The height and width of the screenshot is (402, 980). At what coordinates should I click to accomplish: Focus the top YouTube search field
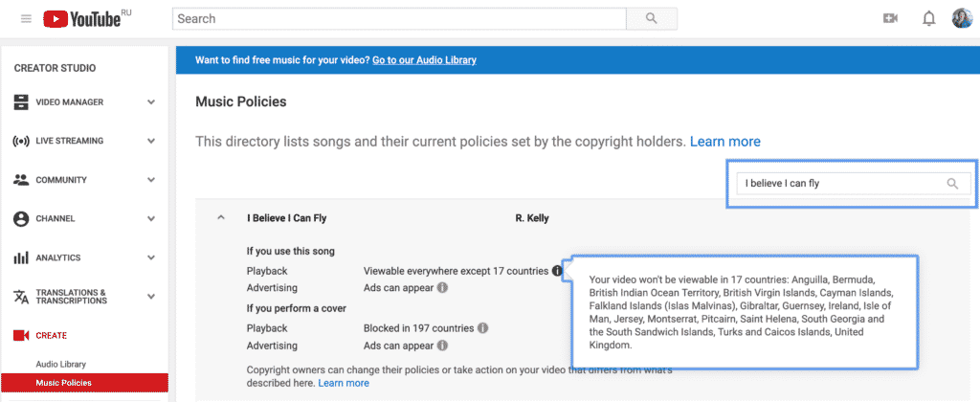pyautogui.click(x=399, y=19)
